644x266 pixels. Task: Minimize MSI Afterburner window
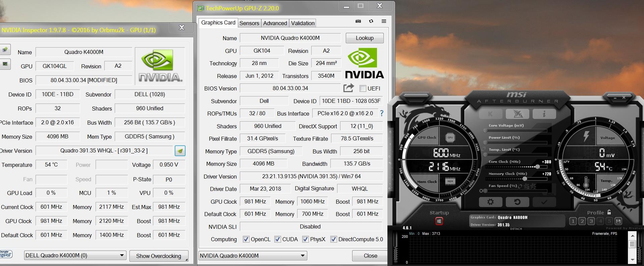tap(615, 98)
